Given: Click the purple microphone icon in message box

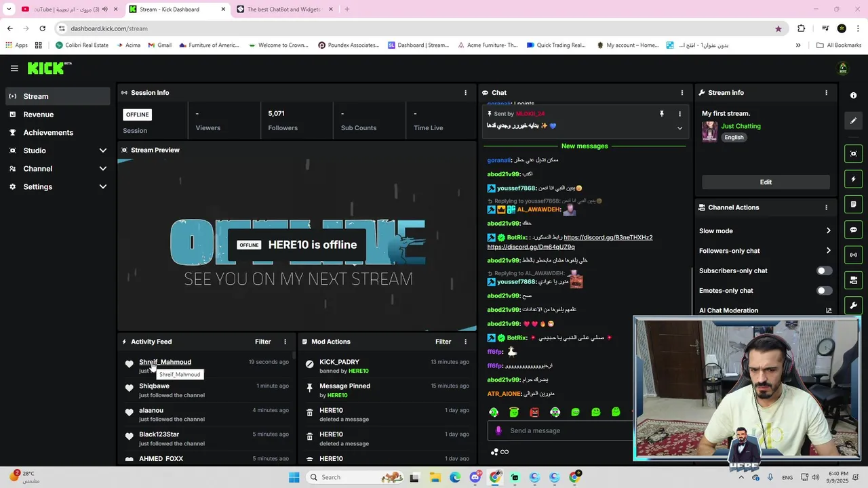Looking at the screenshot, I should point(498,430).
